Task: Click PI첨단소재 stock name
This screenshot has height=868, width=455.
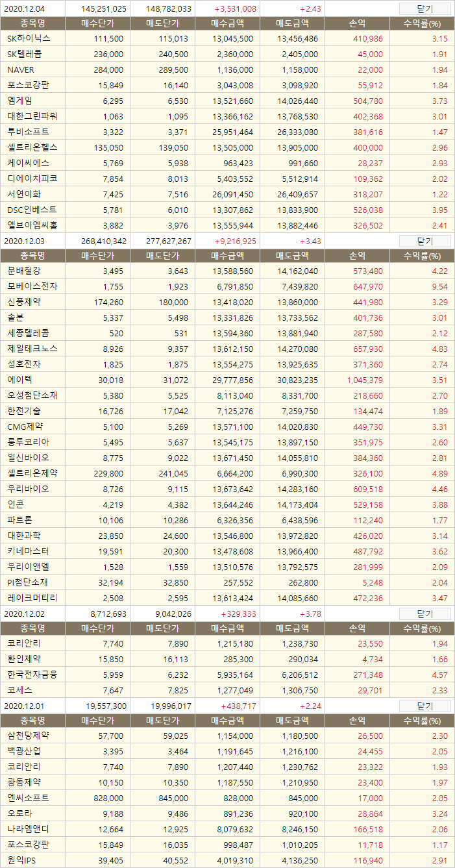Action: tap(27, 582)
